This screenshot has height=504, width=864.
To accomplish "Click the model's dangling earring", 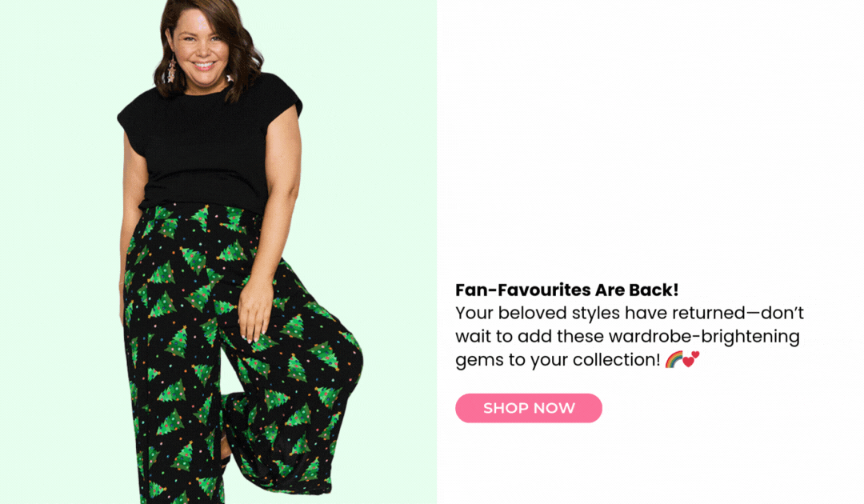I will pos(171,69).
